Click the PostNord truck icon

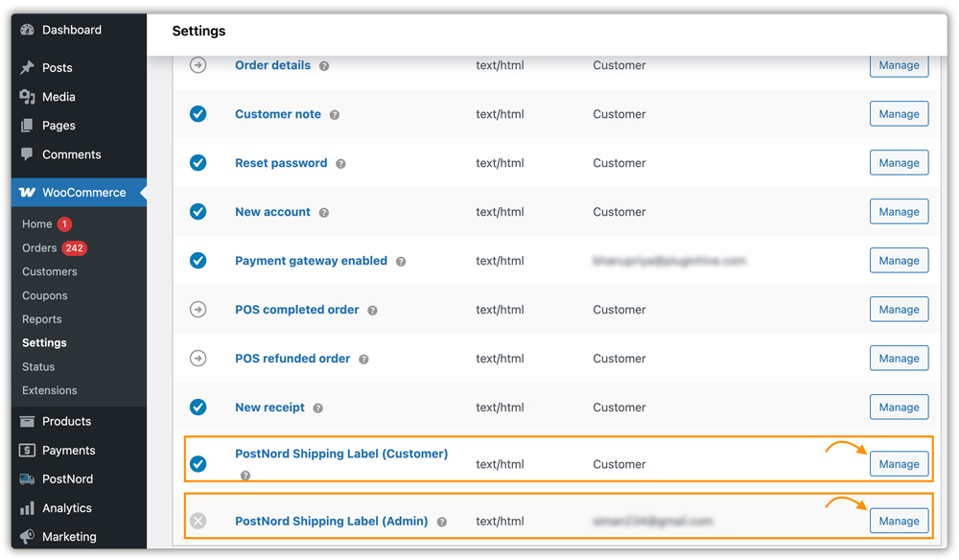pyautogui.click(x=27, y=479)
